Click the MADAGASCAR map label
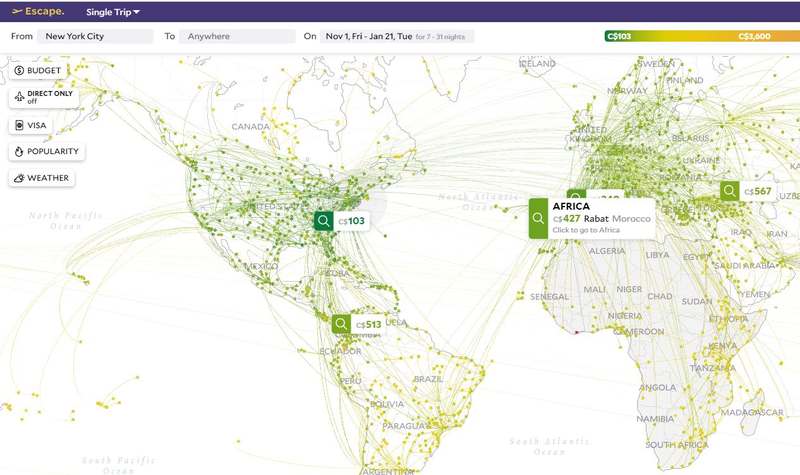This screenshot has width=800, height=475. [x=752, y=412]
